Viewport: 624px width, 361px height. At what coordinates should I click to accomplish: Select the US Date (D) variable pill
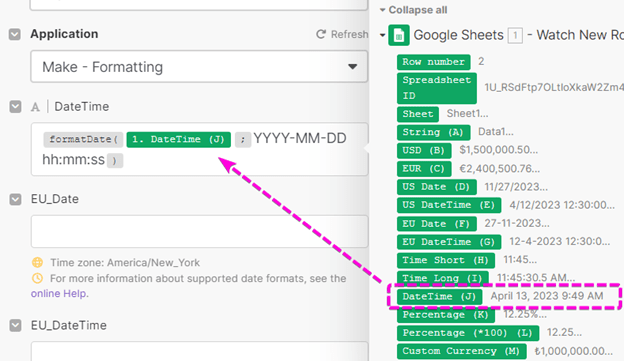point(437,187)
